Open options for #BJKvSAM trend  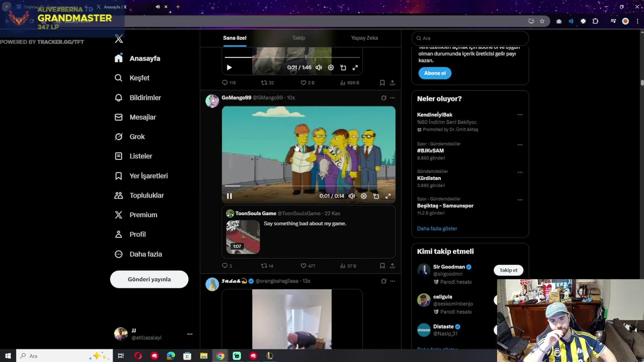click(x=520, y=145)
